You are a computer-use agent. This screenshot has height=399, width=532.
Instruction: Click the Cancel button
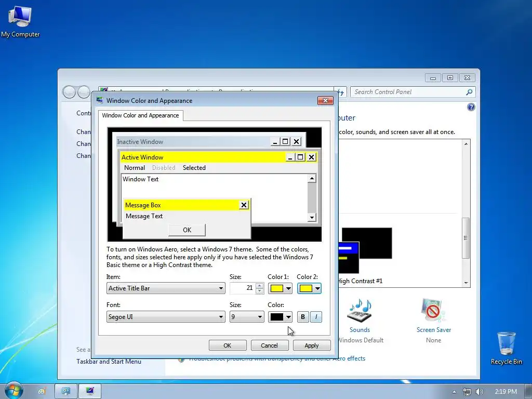point(270,345)
